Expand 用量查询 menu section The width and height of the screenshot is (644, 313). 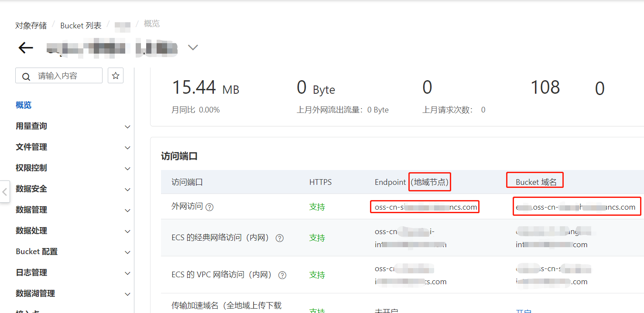coord(73,126)
